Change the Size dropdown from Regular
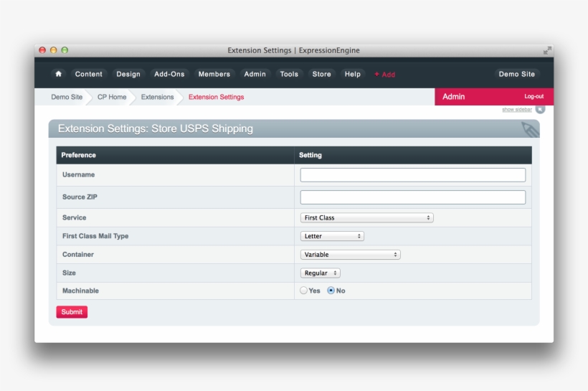 pos(320,273)
